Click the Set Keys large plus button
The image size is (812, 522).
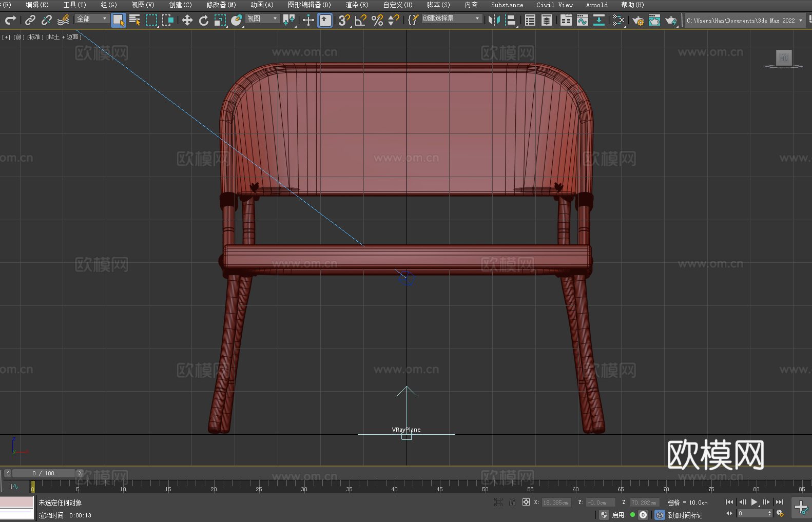(801, 508)
